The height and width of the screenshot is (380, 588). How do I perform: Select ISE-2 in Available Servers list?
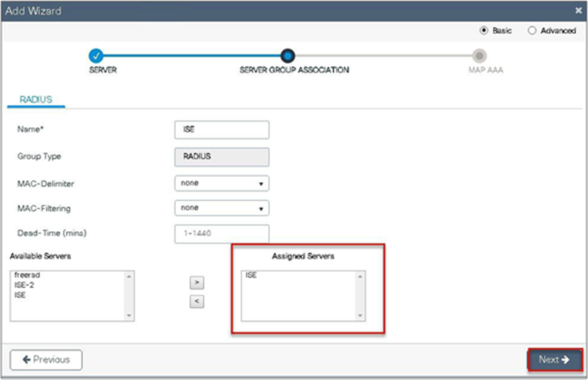click(24, 286)
